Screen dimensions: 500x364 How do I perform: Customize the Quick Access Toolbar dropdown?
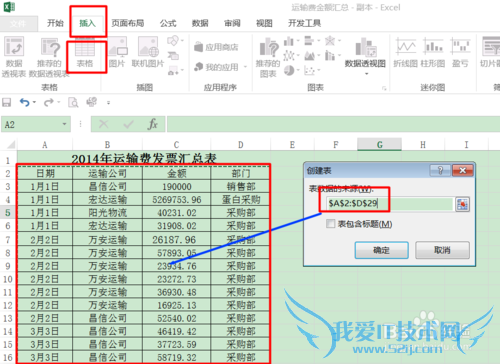(x=108, y=103)
